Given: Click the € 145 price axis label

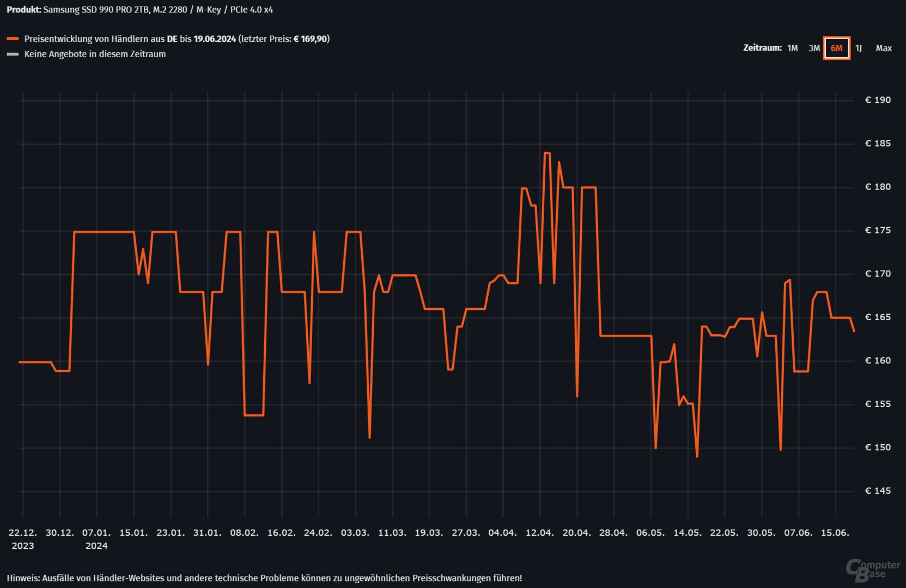Looking at the screenshot, I should tap(878, 491).
